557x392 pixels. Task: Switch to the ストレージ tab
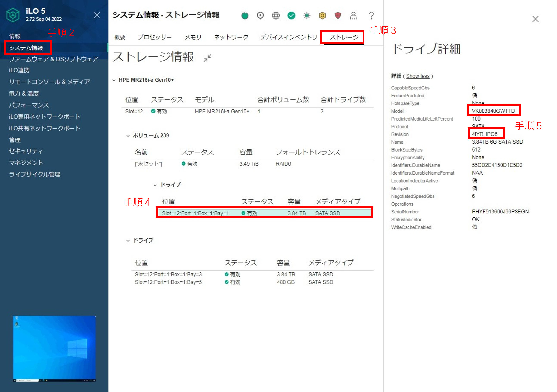pos(344,37)
